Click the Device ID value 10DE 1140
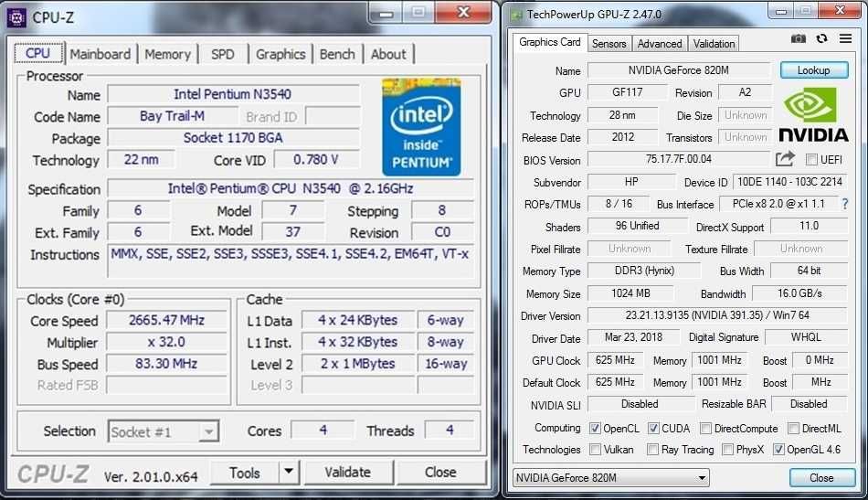868x500 pixels. (790, 182)
